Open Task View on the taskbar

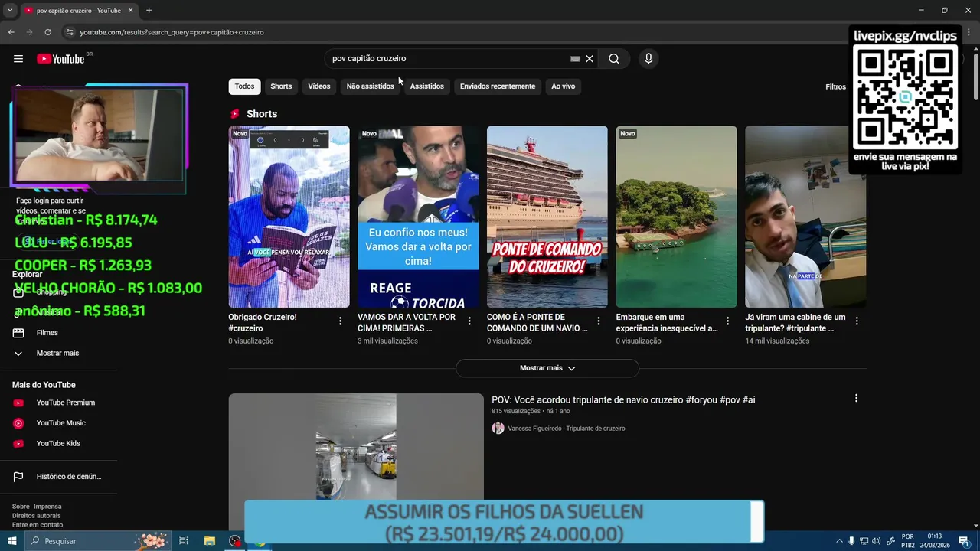coord(184,541)
